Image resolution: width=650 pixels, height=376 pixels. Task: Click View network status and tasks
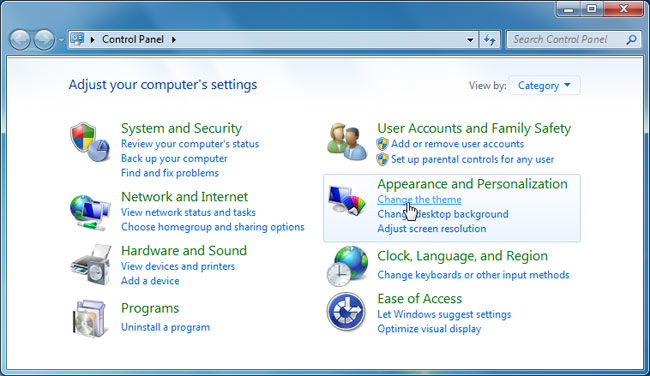[188, 212]
